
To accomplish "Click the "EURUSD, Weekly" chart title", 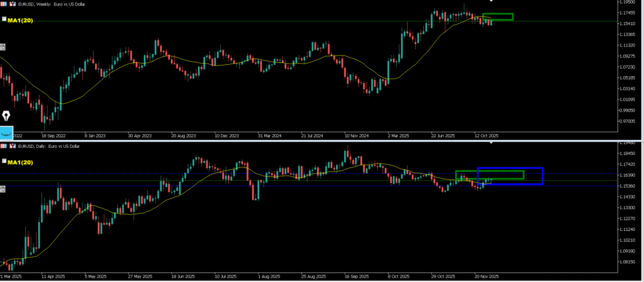I will (52, 4).
